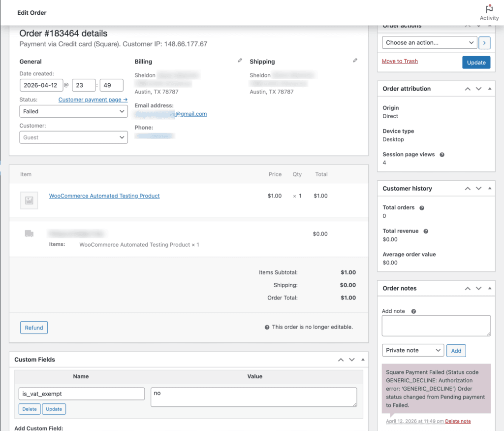Click the product image placeholder thumbnail
Viewport: 504px width, 431px height.
(x=29, y=200)
